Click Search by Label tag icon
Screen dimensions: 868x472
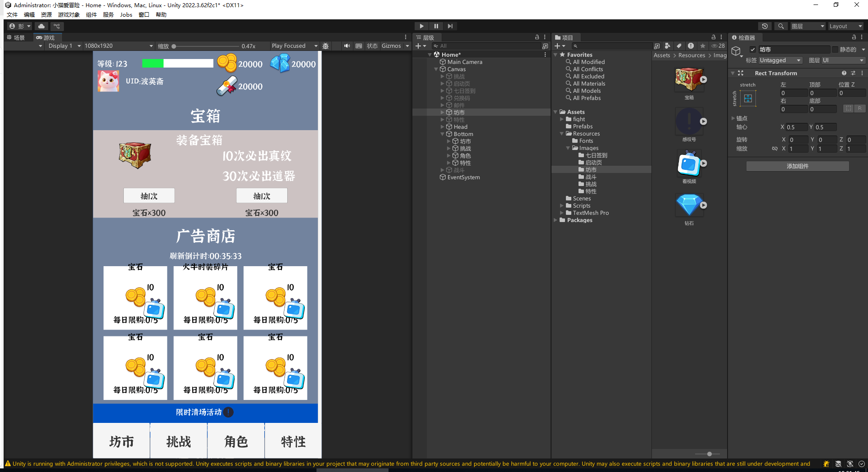[x=679, y=46]
